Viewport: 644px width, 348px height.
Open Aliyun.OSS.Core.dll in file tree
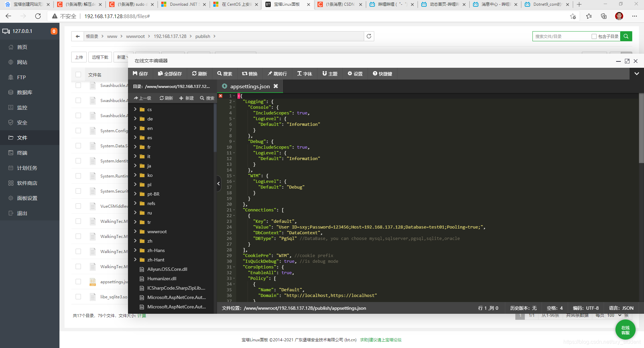pos(167,269)
